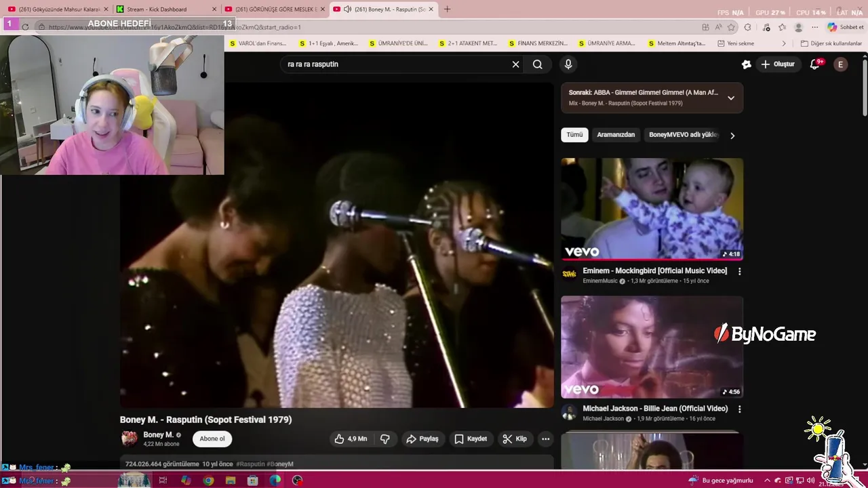Open the VAROL'dan Finans bookmark
Screen dimensions: 868x488
(x=258, y=43)
